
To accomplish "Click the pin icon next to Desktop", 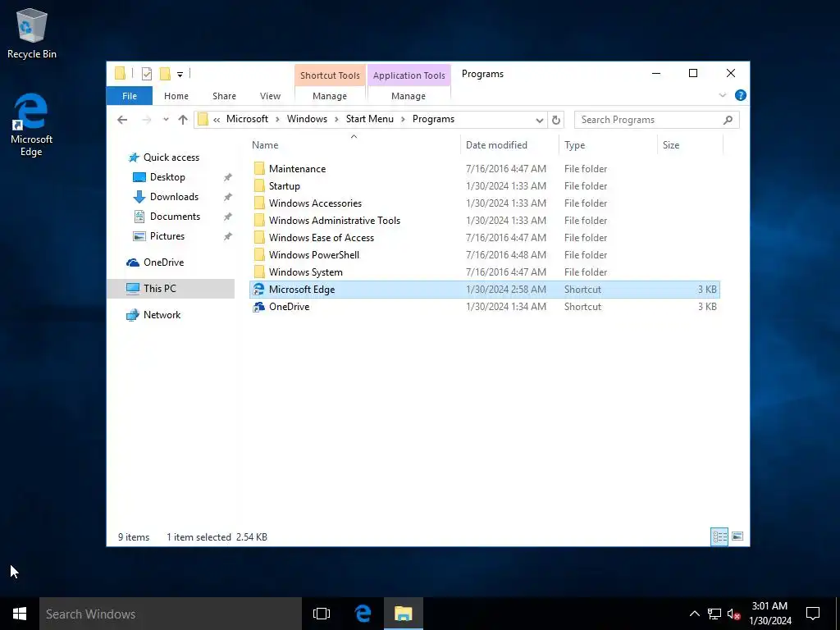I will click(x=228, y=177).
